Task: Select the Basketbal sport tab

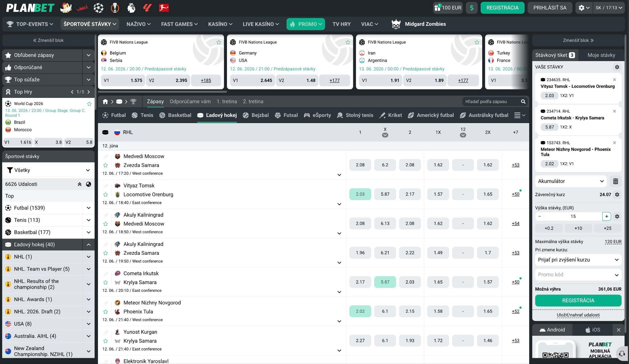Action: (x=175, y=115)
